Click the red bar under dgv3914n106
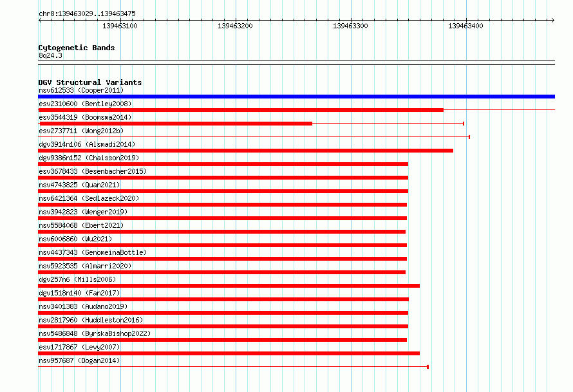Viewport: 573px width, 392px height. [245, 151]
